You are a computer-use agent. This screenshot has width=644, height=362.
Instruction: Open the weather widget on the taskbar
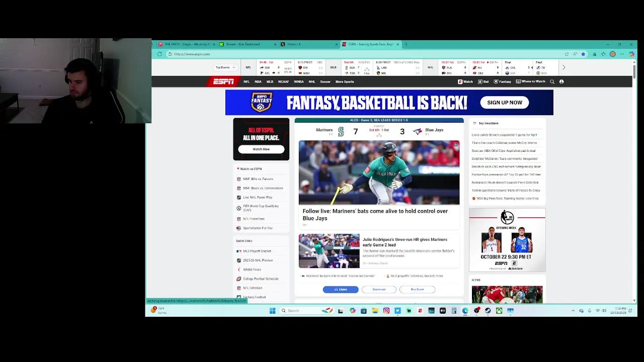pyautogui.click(x=158, y=311)
